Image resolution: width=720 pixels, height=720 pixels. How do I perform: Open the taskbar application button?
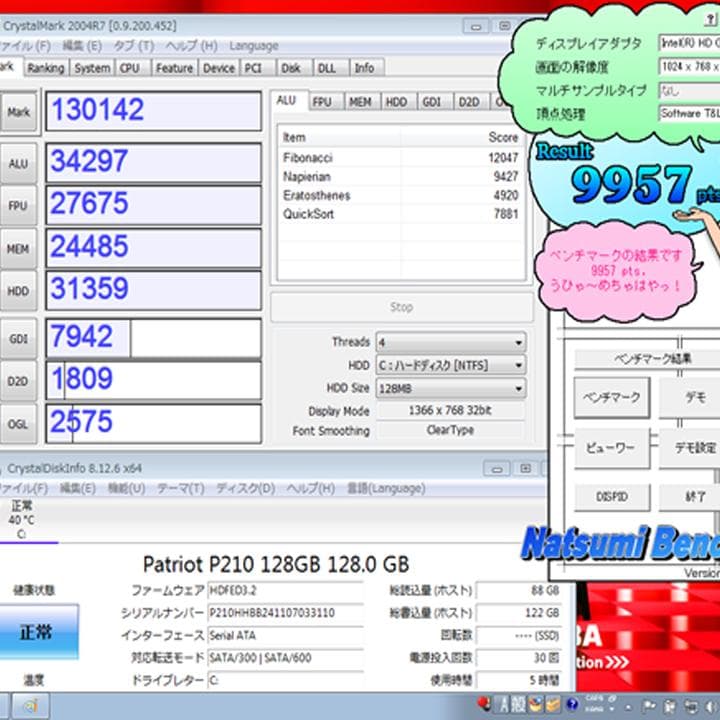coord(30,705)
